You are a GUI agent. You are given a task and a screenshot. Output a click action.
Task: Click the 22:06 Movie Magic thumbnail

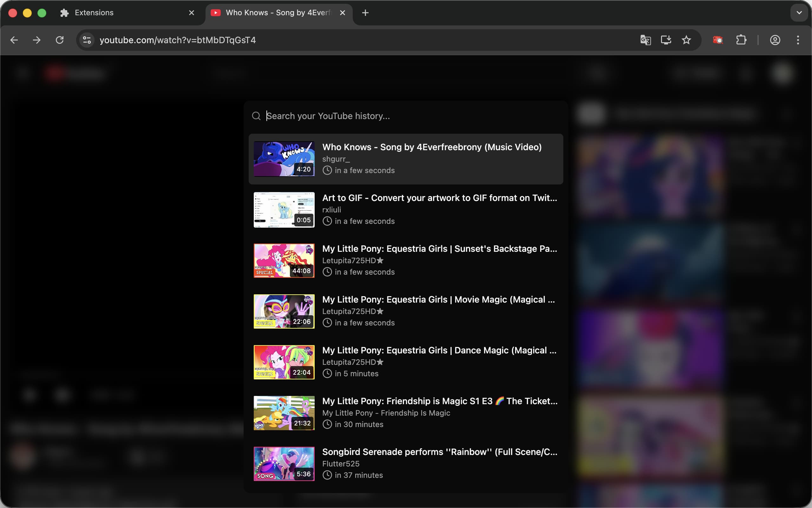284,311
